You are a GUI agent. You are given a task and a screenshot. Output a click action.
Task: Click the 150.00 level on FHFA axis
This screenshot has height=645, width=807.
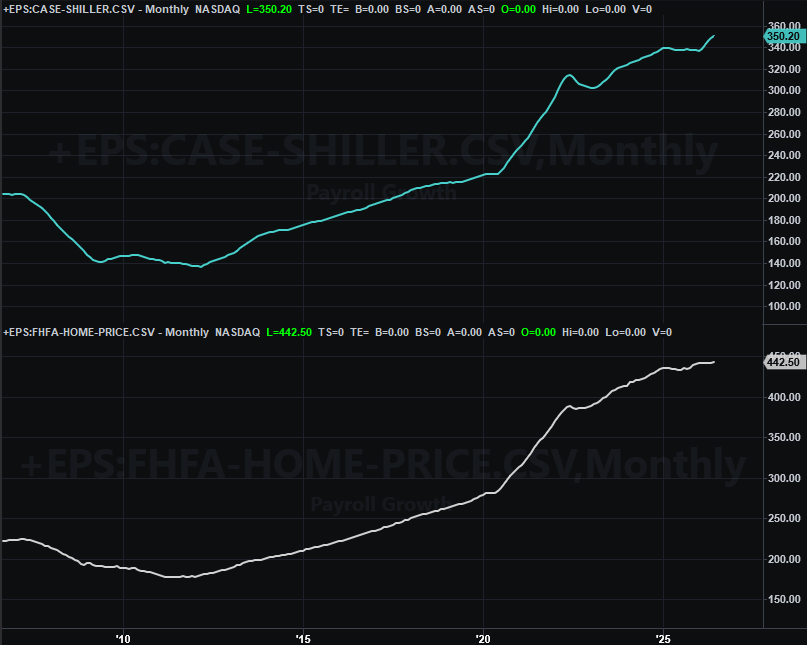pyautogui.click(x=784, y=599)
